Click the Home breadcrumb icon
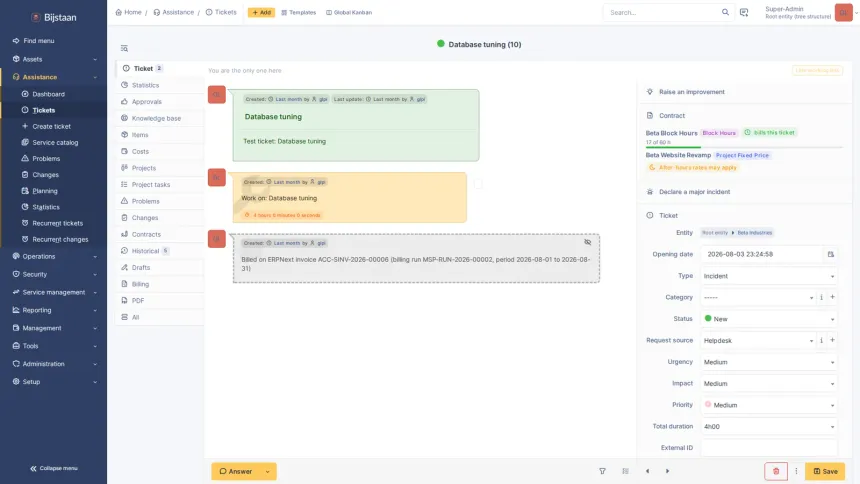The image size is (860, 484). [x=118, y=12]
